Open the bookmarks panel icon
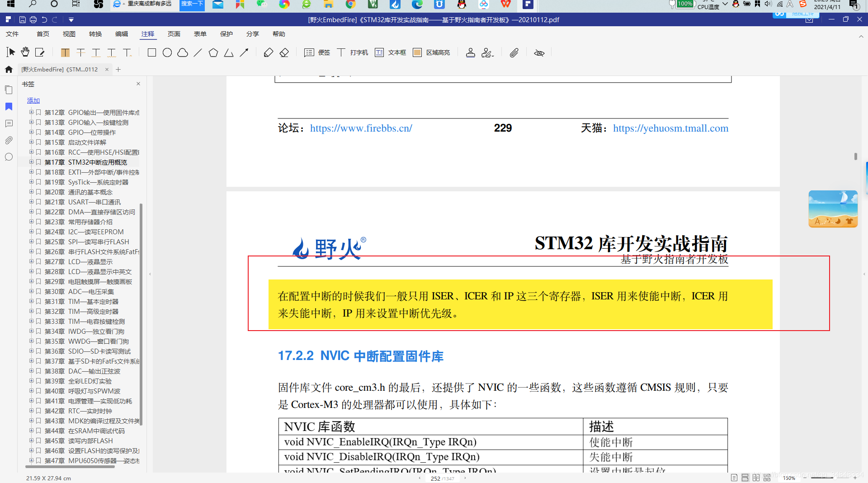This screenshot has height=483, width=868. click(9, 106)
